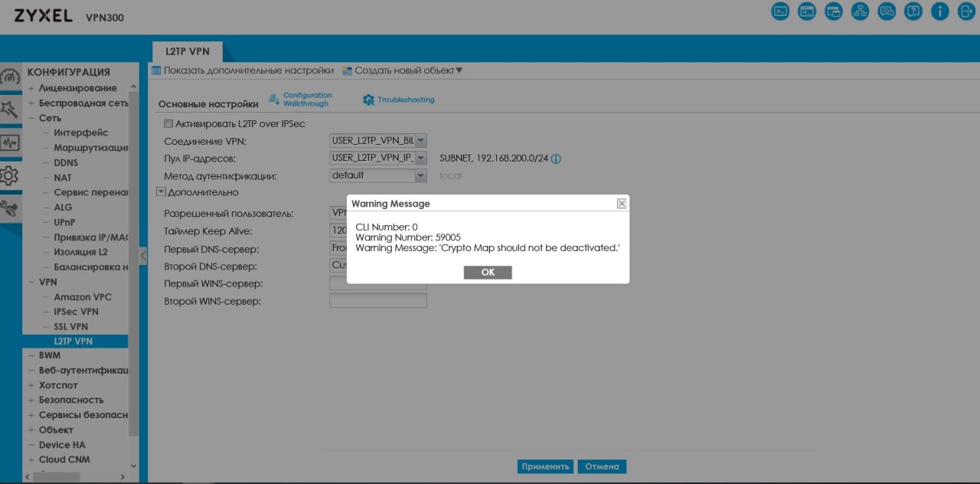Open 'Объект' in the navigation tree
Image resolution: width=980 pixels, height=484 pixels.
(56, 430)
